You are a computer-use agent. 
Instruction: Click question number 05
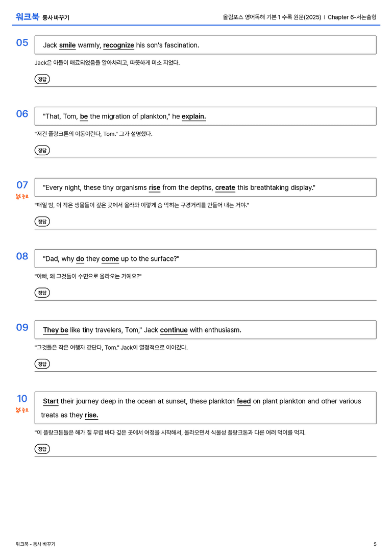click(x=22, y=42)
